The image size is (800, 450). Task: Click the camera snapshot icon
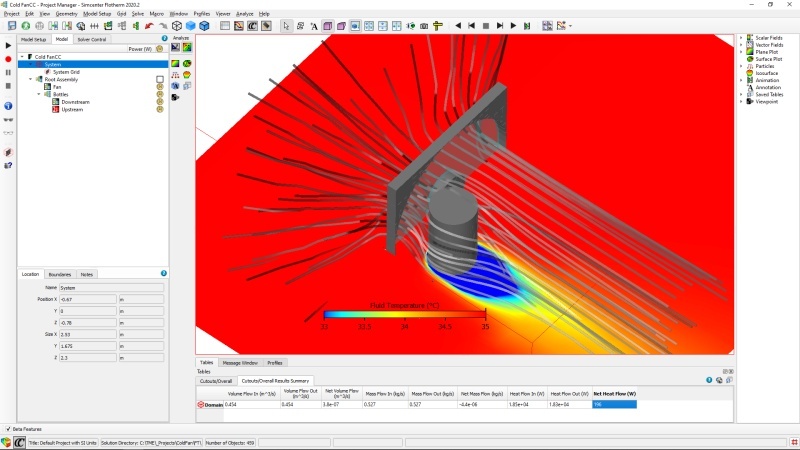pos(424,25)
